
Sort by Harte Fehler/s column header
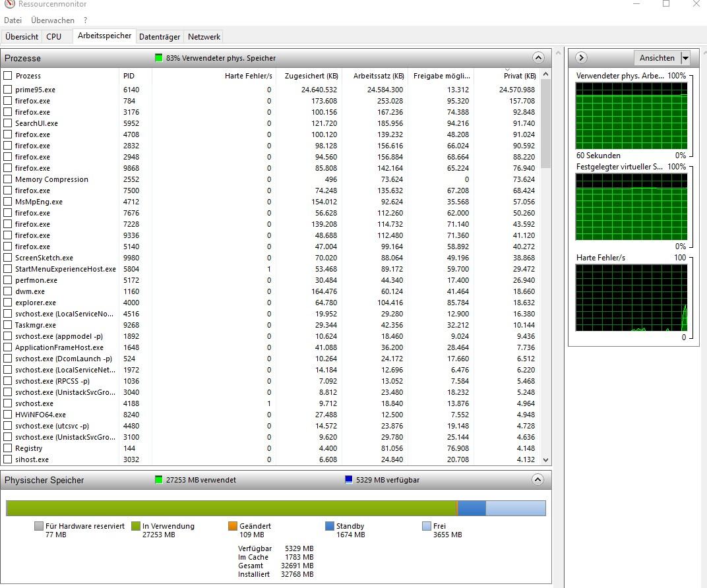click(x=214, y=76)
